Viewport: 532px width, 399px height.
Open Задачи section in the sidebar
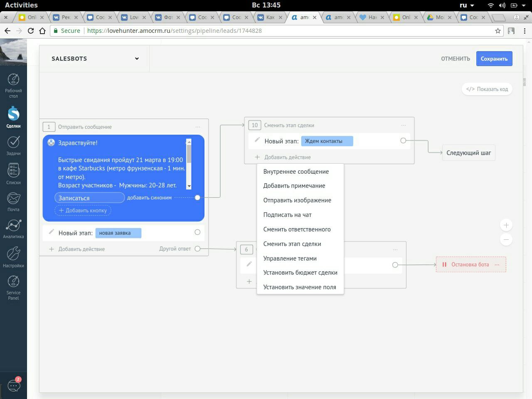13,145
